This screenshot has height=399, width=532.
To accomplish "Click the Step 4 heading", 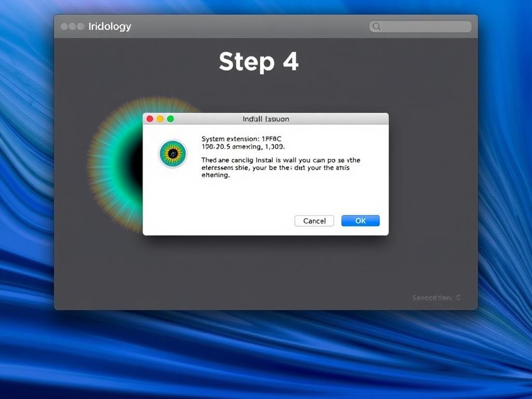I will (x=258, y=62).
